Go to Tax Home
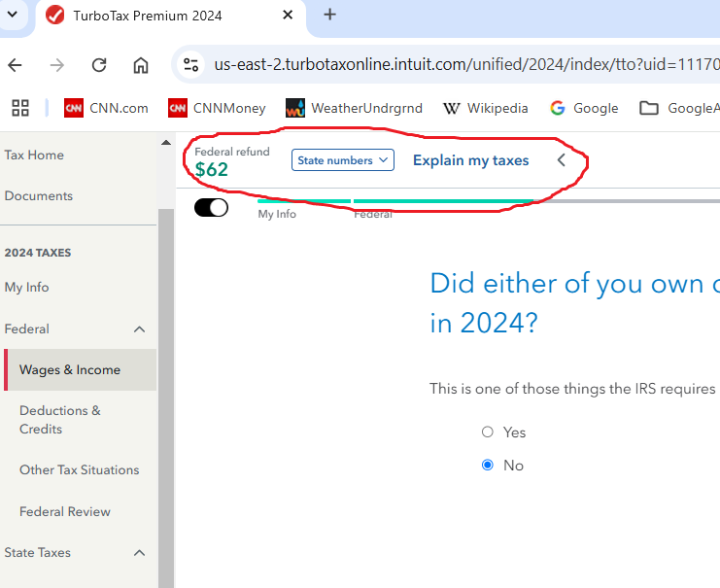Screen dimensions: 720x588 (34, 155)
